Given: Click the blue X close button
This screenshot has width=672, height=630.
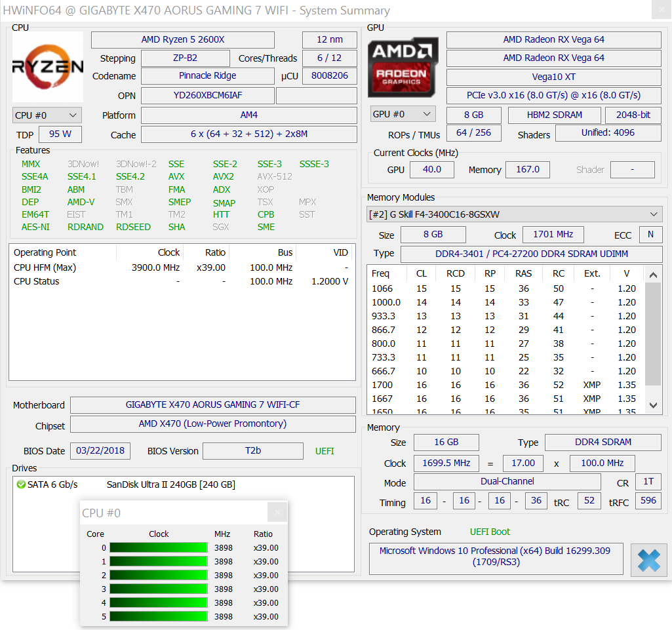Looking at the screenshot, I should click(648, 560).
